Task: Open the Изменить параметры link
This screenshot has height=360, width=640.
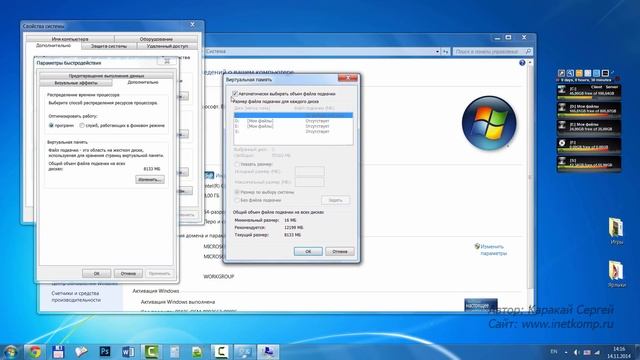Action: click(493, 250)
